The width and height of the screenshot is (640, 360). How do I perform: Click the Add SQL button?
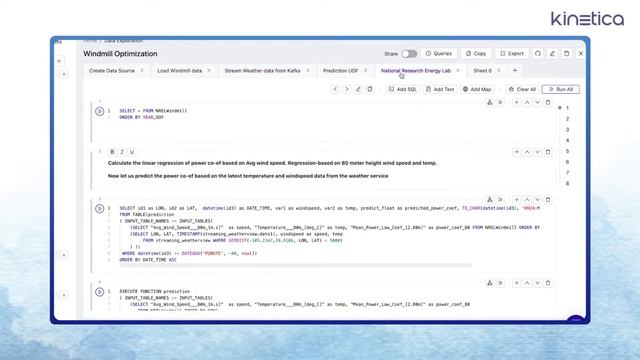pyautogui.click(x=403, y=89)
